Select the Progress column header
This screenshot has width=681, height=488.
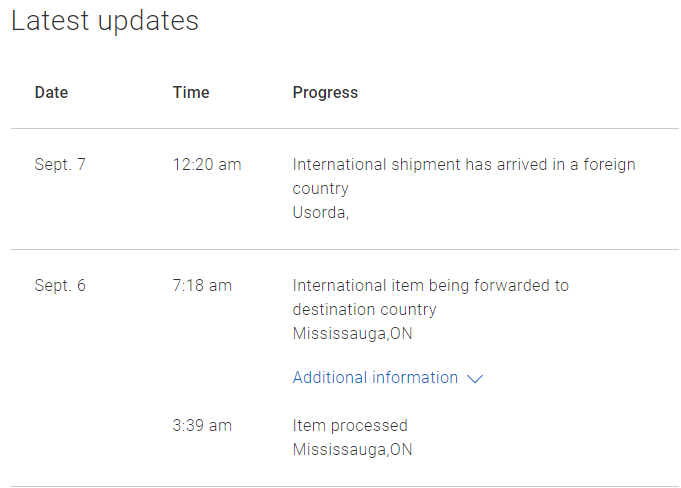click(325, 93)
